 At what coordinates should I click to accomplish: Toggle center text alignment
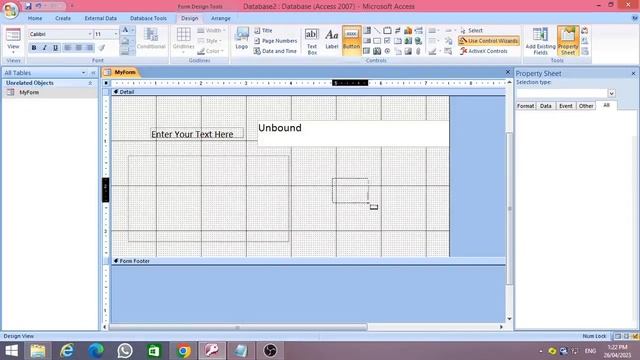pyautogui.click(x=78, y=48)
